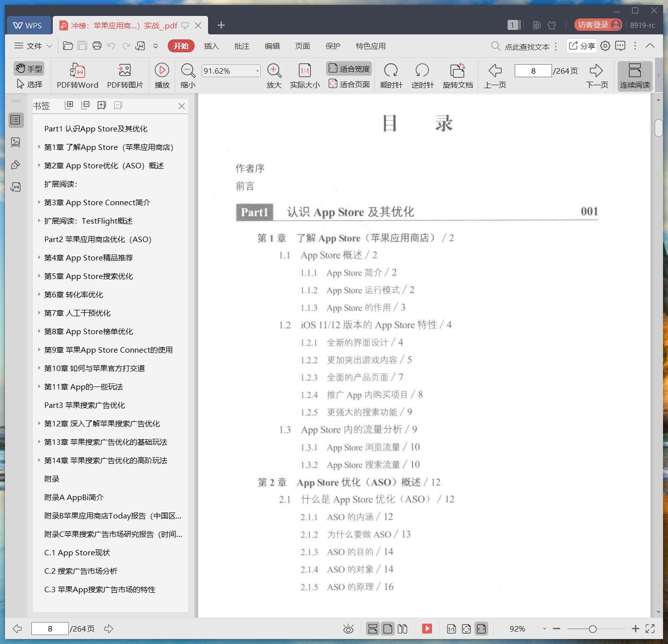The height and width of the screenshot is (644, 668).
Task: Convert PDF to Word icon
Action: [77, 70]
